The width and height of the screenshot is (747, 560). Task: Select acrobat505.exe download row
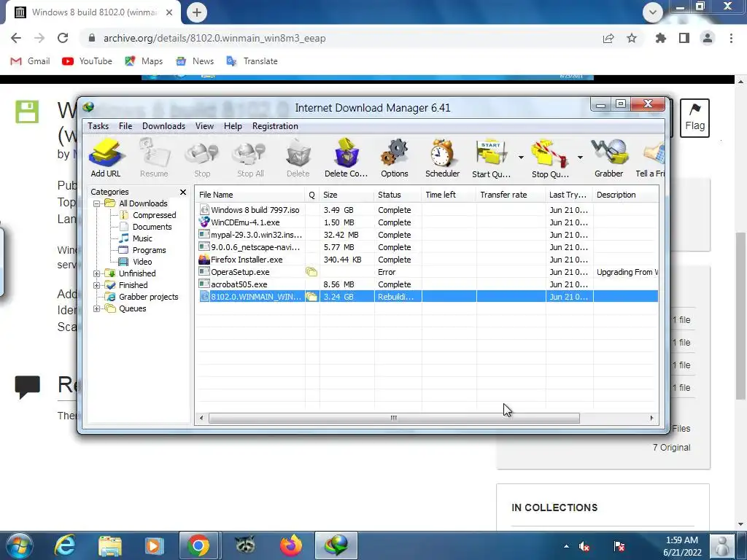(427, 284)
